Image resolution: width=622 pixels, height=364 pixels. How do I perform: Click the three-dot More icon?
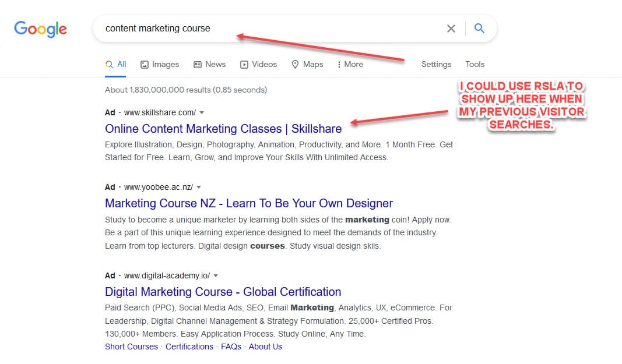tap(339, 65)
